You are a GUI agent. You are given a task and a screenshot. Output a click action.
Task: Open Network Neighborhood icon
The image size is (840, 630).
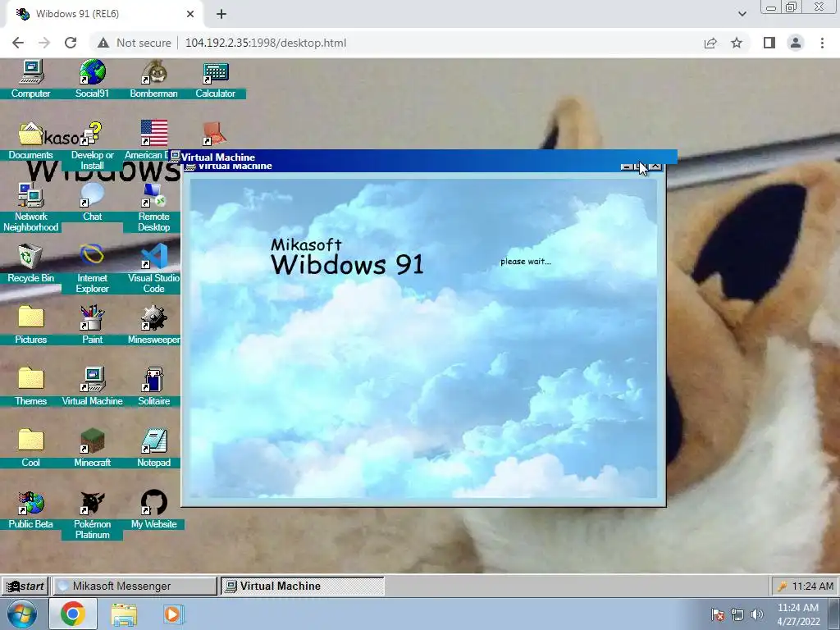(x=30, y=207)
